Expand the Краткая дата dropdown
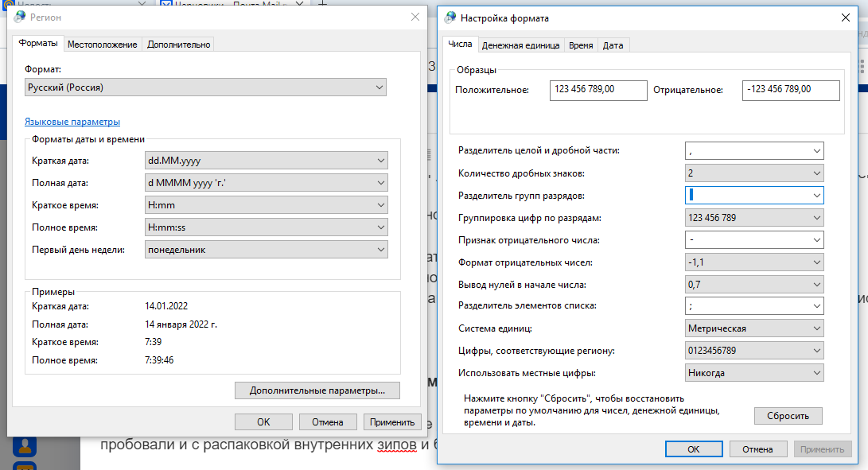The height and width of the screenshot is (470, 868). coord(267,161)
